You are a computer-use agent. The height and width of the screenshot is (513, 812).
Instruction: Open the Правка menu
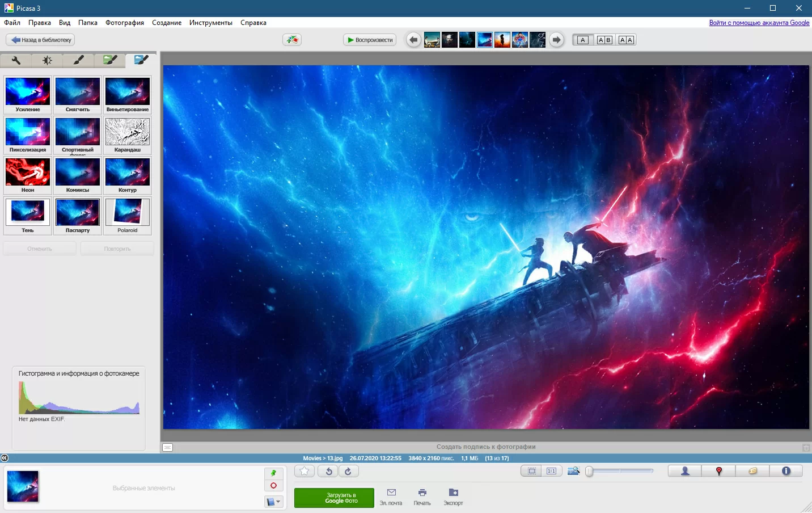(x=40, y=23)
